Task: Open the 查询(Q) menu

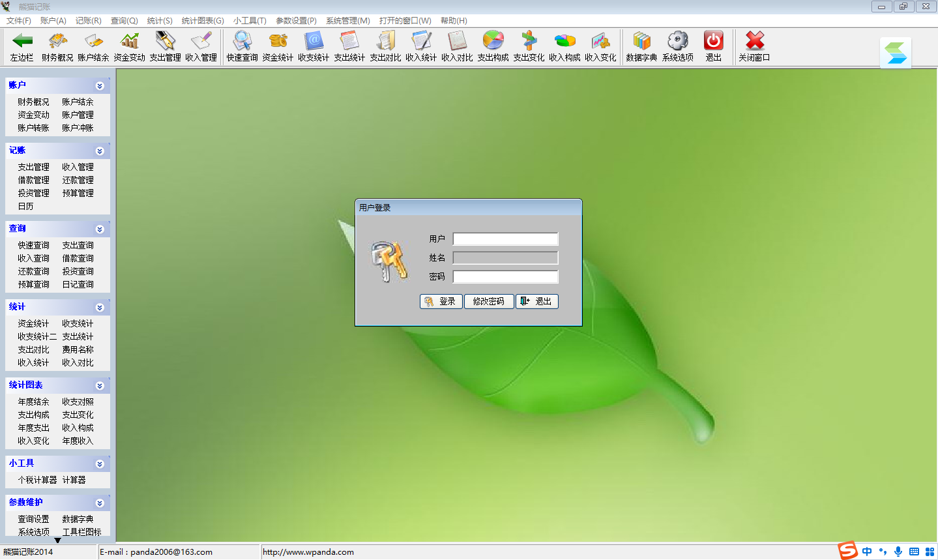Action: [x=125, y=21]
